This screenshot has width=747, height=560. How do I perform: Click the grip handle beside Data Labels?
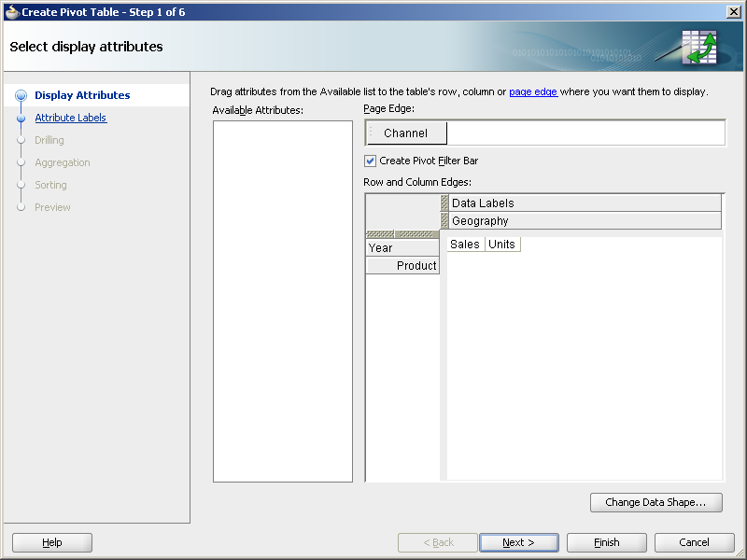coord(445,202)
